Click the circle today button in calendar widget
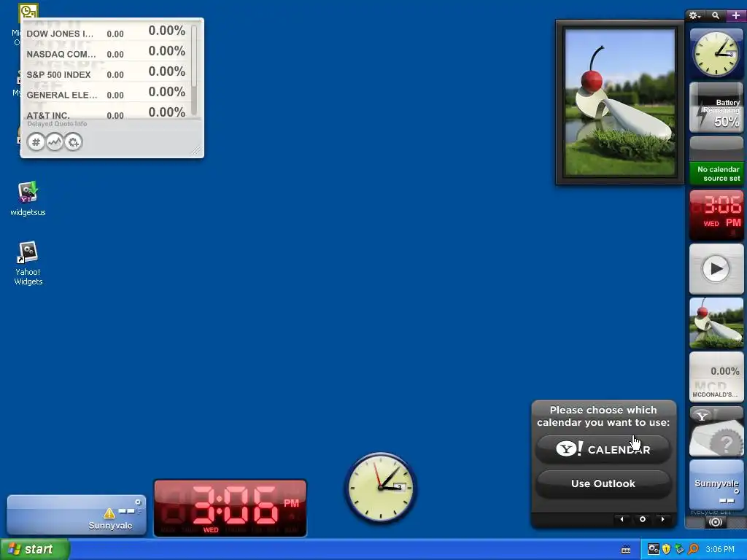The image size is (747, 560). tap(642, 519)
